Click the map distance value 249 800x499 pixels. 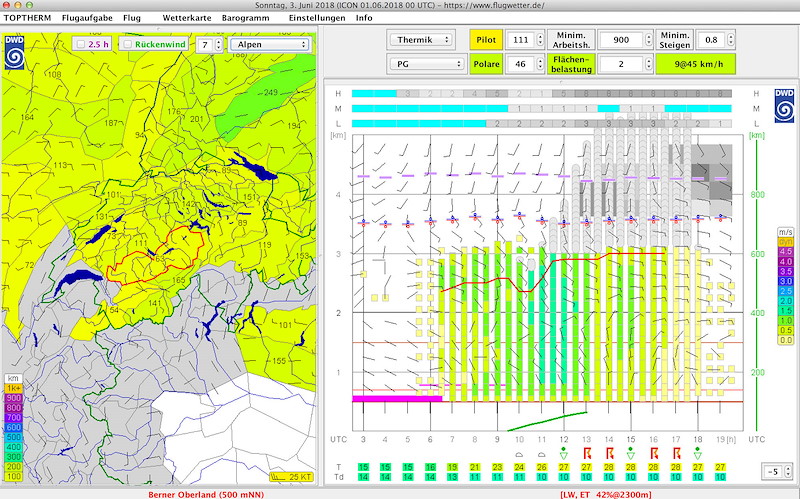[x=271, y=93]
